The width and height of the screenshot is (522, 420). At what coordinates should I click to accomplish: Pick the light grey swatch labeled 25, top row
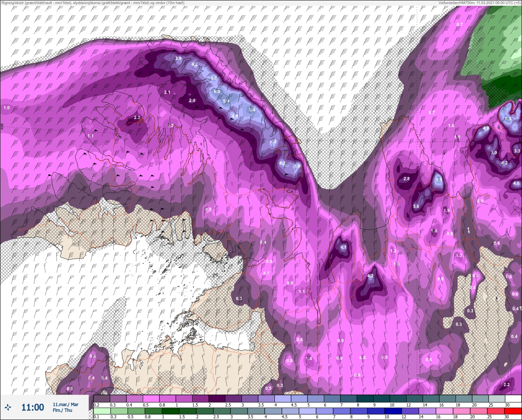pyautogui.click(x=497, y=398)
